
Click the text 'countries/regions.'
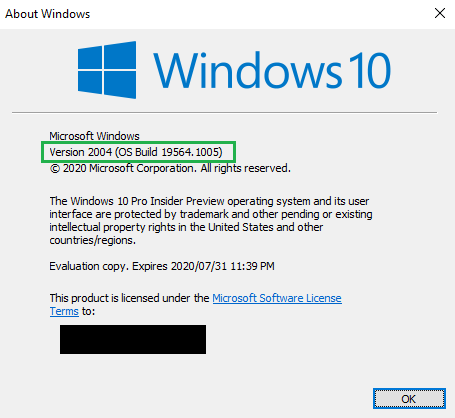(x=93, y=240)
